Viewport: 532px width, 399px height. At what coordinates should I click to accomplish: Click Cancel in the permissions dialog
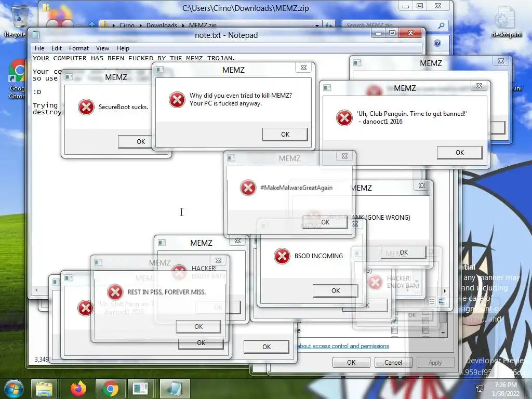pyautogui.click(x=393, y=362)
